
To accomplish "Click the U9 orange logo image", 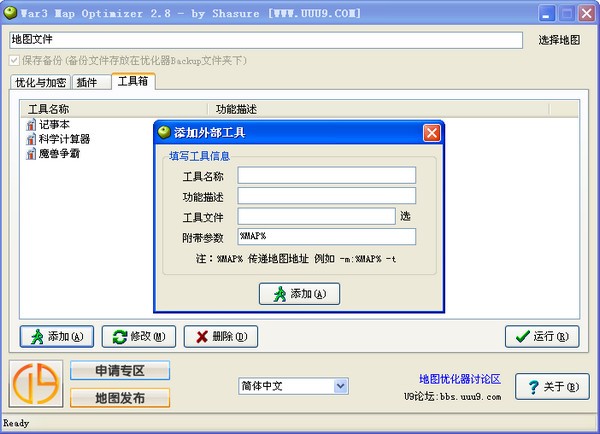I will (36, 383).
